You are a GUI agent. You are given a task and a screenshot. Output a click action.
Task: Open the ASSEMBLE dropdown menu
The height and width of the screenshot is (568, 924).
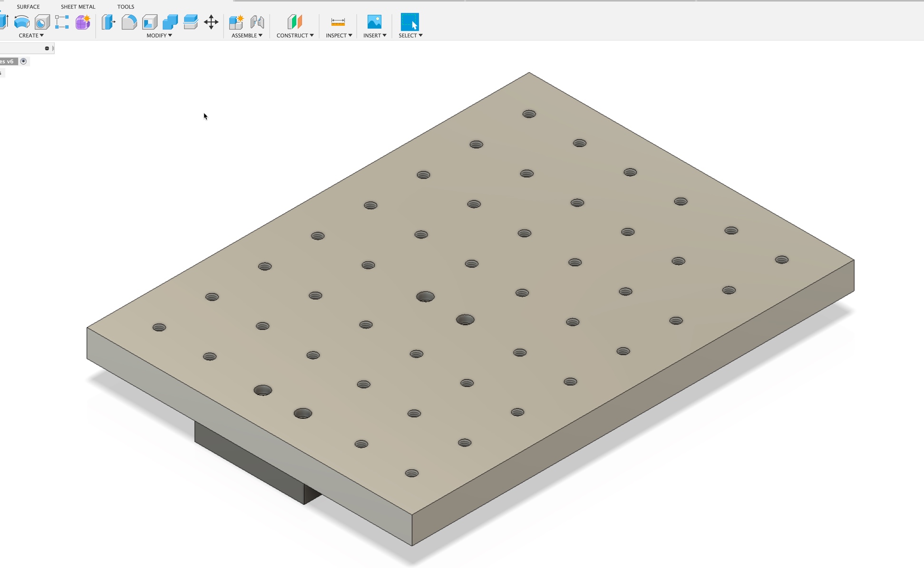point(246,35)
